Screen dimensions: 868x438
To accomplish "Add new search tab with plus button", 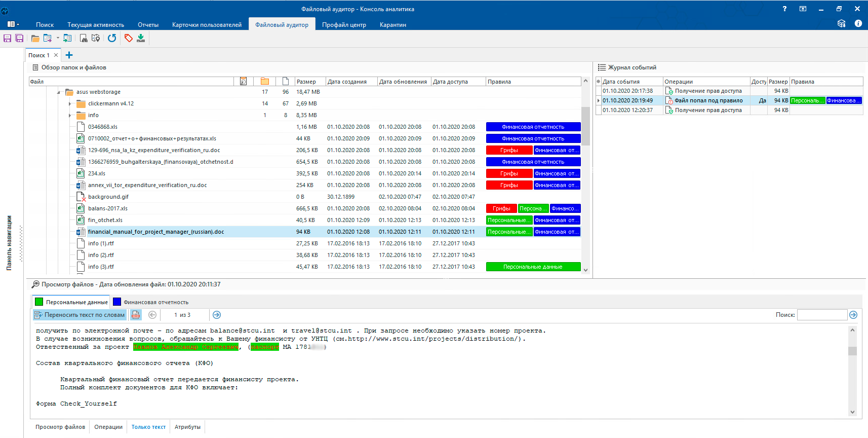I will pyautogui.click(x=69, y=55).
